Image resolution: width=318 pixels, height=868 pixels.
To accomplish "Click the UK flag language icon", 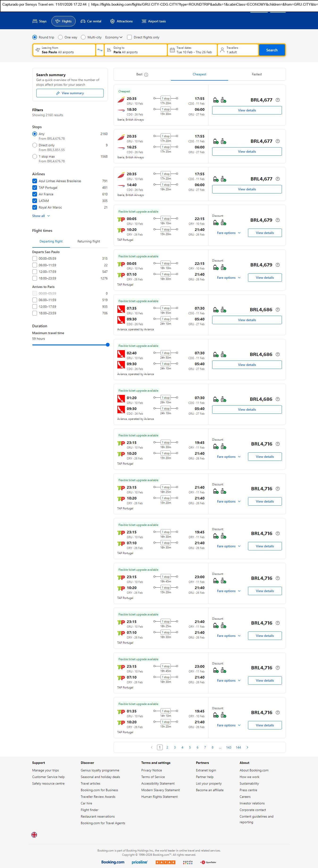I will (x=34, y=834).
